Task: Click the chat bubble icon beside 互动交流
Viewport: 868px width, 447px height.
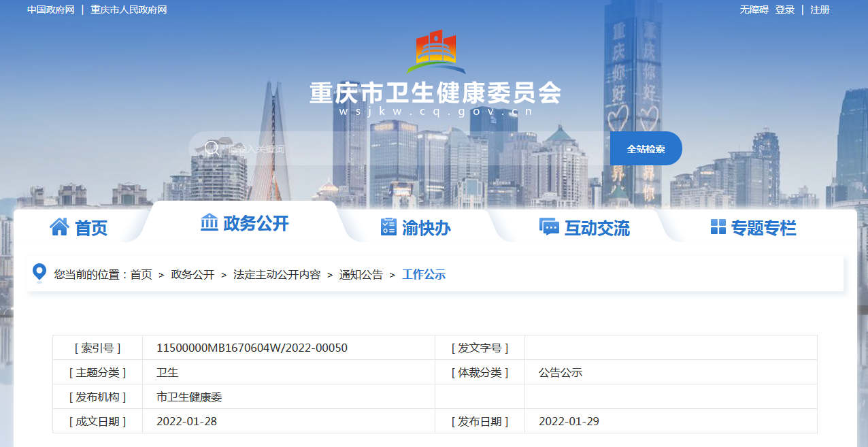Action: 548,227
